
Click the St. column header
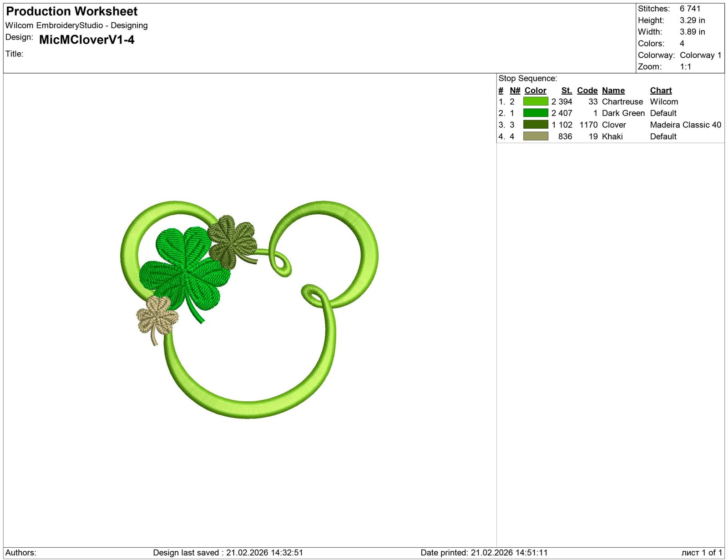(x=566, y=91)
